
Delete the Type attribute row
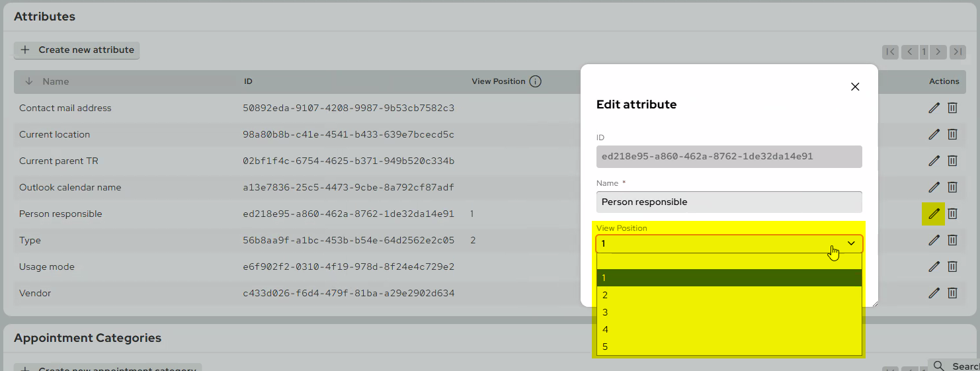tap(952, 240)
